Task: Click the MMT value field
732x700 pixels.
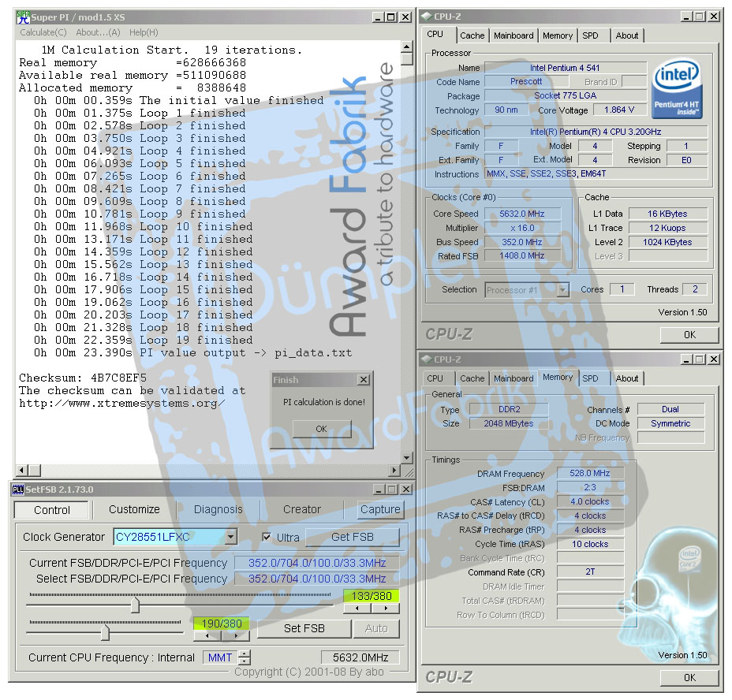Action: point(220,657)
